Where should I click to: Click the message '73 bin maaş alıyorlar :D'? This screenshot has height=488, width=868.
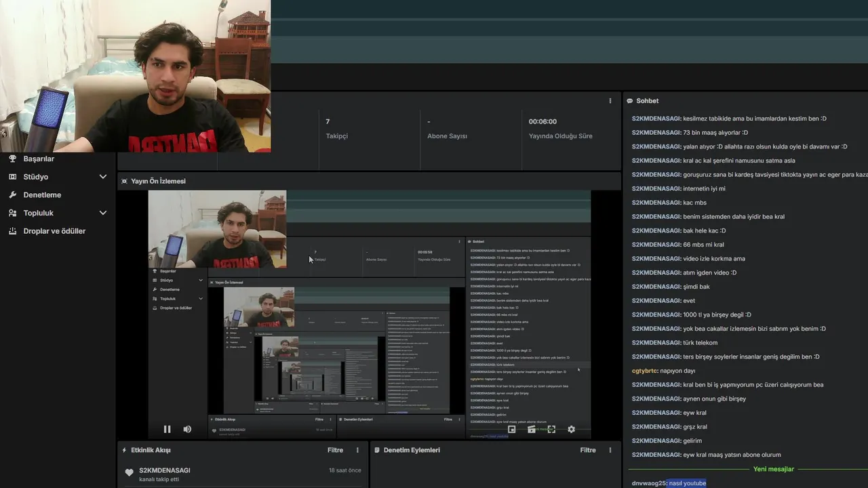click(715, 133)
